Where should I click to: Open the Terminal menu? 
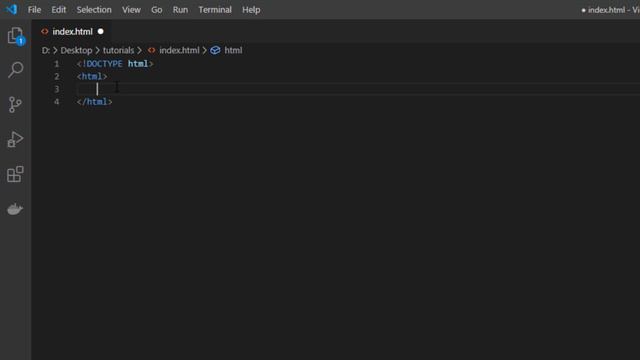click(215, 9)
